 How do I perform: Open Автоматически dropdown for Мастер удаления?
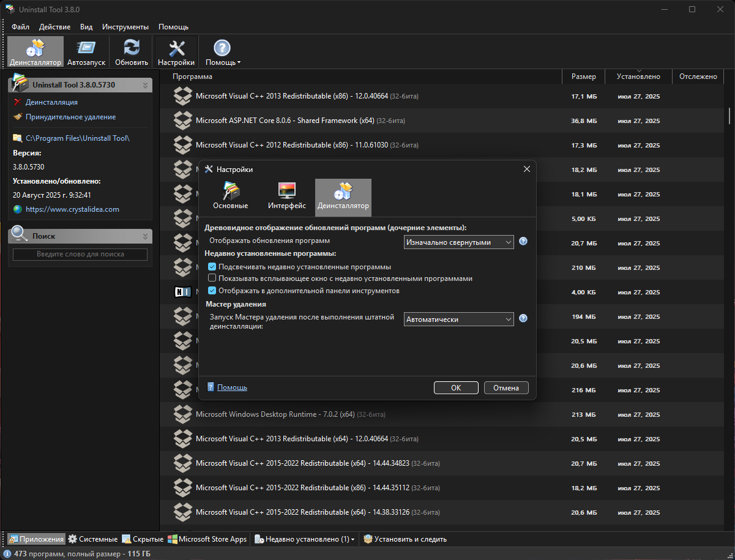[x=459, y=319]
